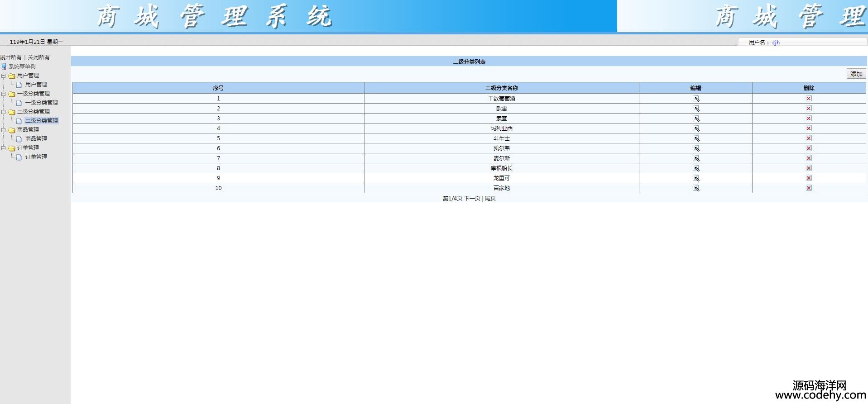Viewport: 868px width, 404px height.
Task: Click the 系统菜单树 root label
Action: [x=22, y=67]
